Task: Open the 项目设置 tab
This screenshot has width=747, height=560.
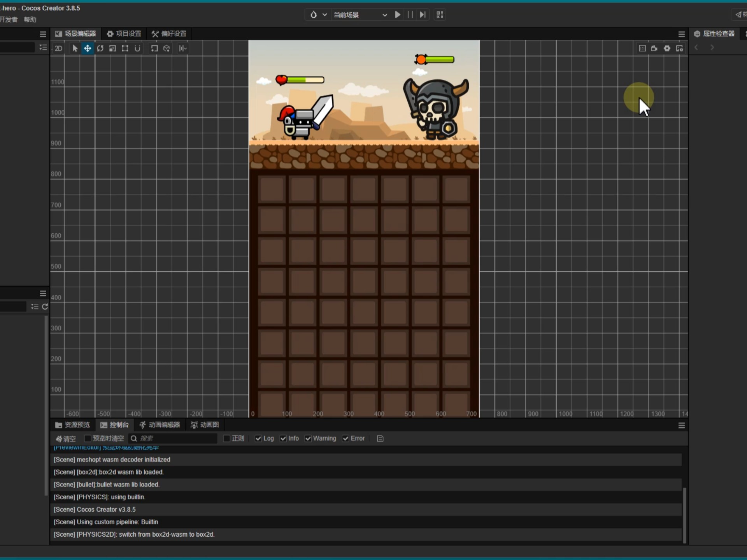Action: click(x=124, y=34)
